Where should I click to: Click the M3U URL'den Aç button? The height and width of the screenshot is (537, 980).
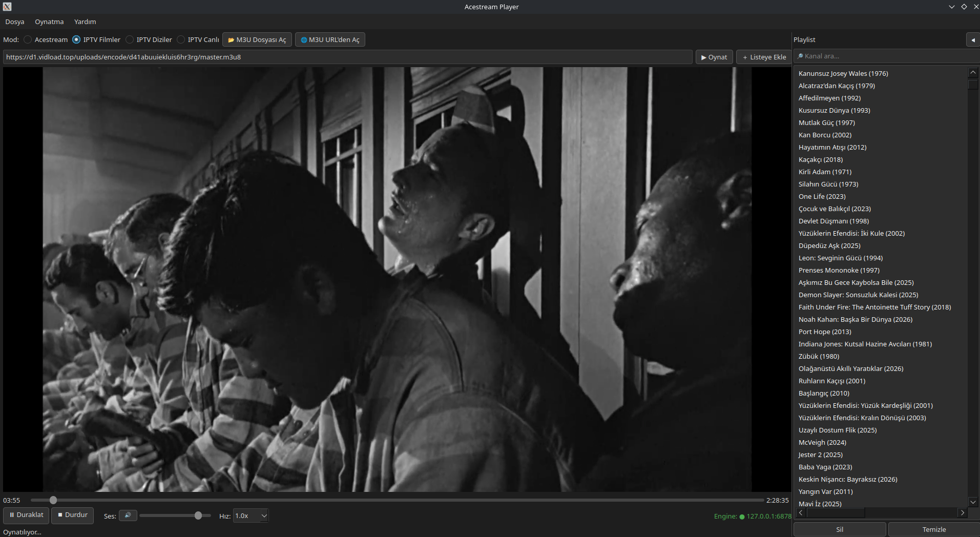(x=330, y=39)
